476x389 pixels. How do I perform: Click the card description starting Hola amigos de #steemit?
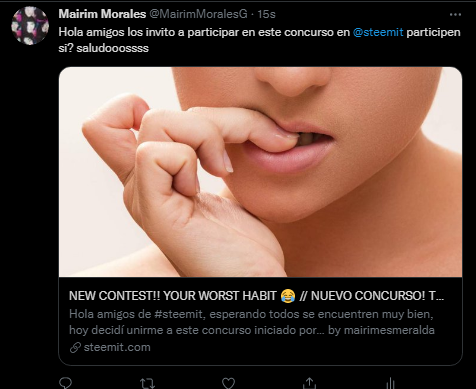tap(252, 322)
